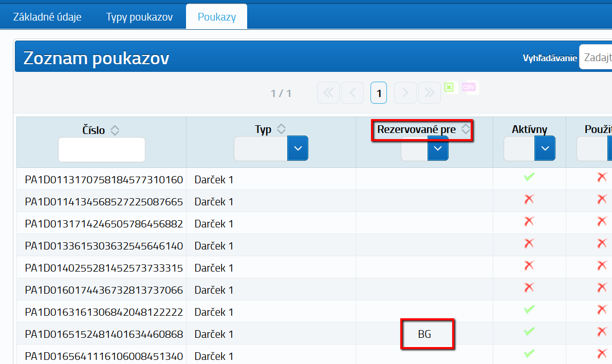
Task: Expand the Aktívny filter dropdown
Action: point(545,148)
